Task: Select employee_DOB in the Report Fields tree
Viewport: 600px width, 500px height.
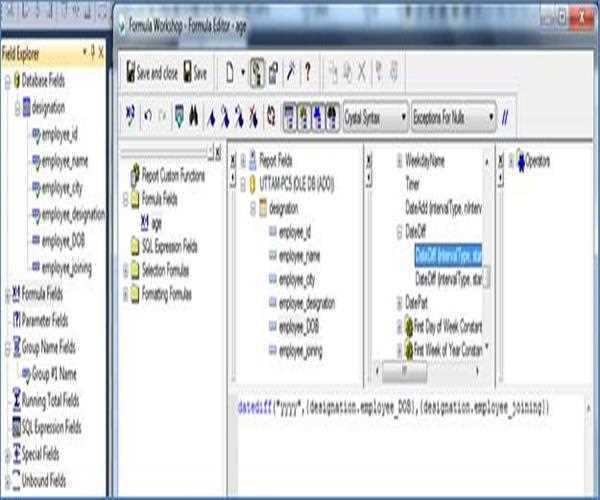Action: pos(299,326)
